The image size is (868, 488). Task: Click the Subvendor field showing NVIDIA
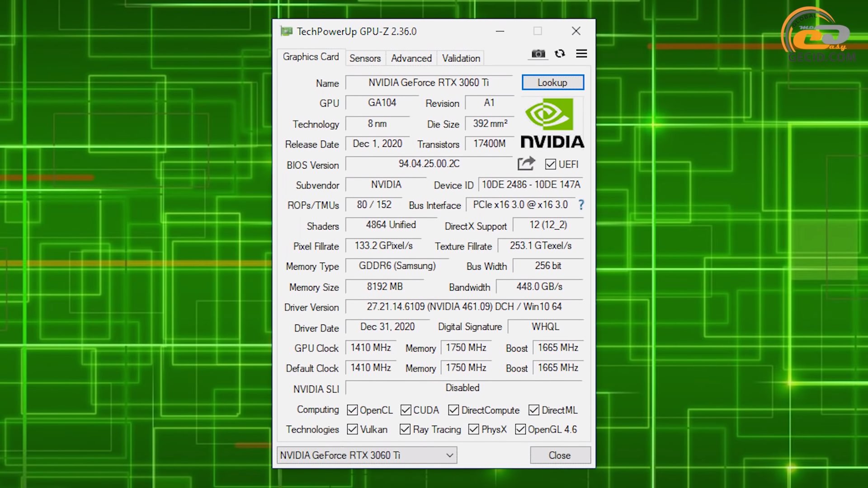point(386,184)
